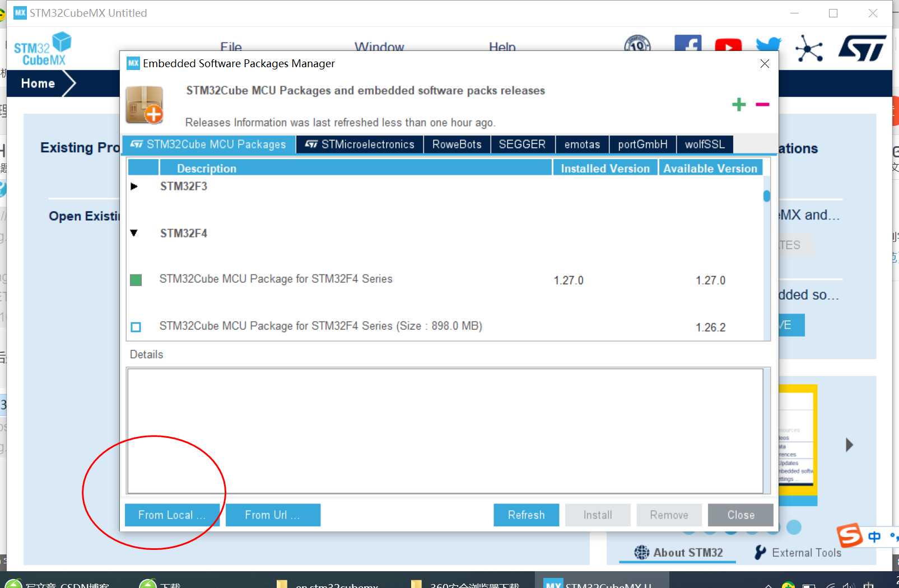Switch to the RoweBots tab
Image resolution: width=899 pixels, height=588 pixels.
click(457, 144)
